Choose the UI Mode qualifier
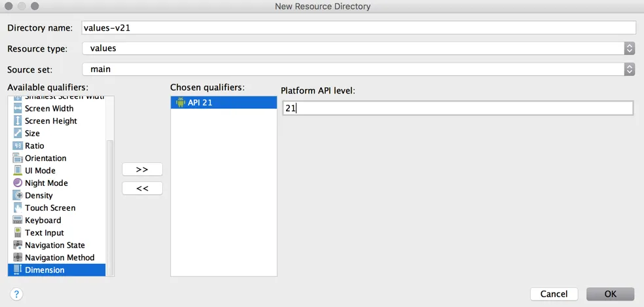The height and width of the screenshot is (307, 644). (40, 171)
